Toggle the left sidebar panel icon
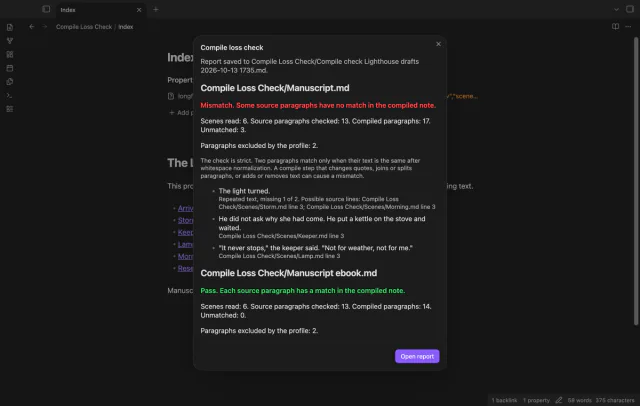The height and width of the screenshot is (406, 640). click(x=46, y=9)
